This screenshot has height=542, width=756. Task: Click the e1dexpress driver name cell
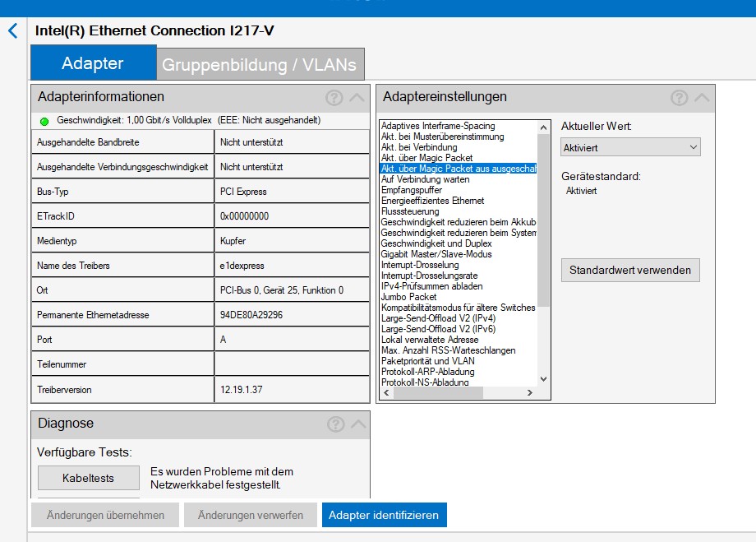pos(292,266)
